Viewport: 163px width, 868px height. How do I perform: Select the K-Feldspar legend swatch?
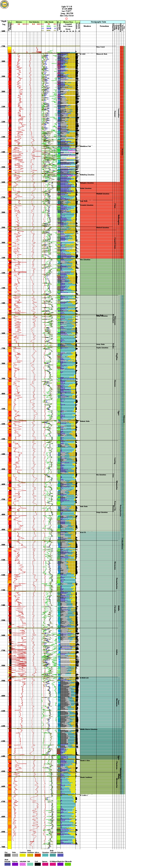pos(53,864)
